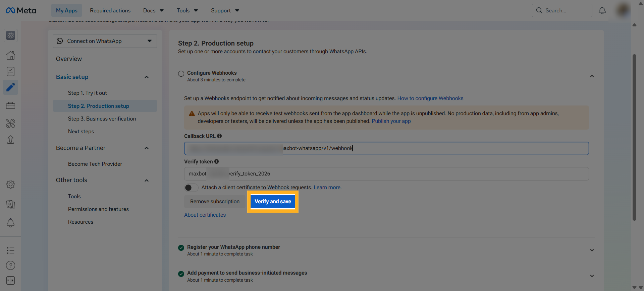Open the Support dropdown menu
Viewport: 644px width, 291px height.
pyautogui.click(x=225, y=10)
